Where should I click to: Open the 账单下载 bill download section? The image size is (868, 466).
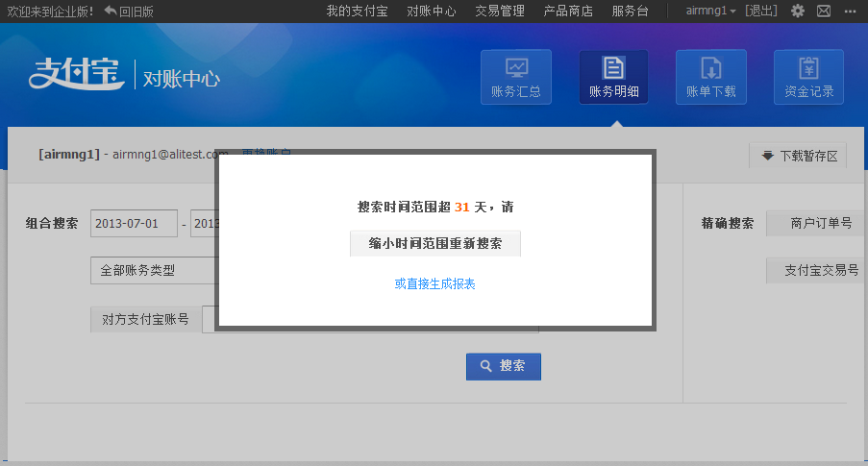coord(711,77)
